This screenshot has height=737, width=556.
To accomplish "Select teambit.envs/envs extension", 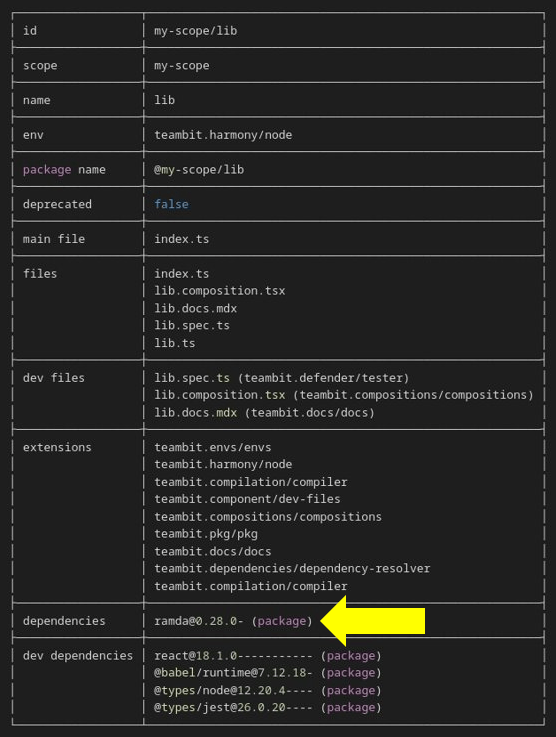I will [x=213, y=447].
